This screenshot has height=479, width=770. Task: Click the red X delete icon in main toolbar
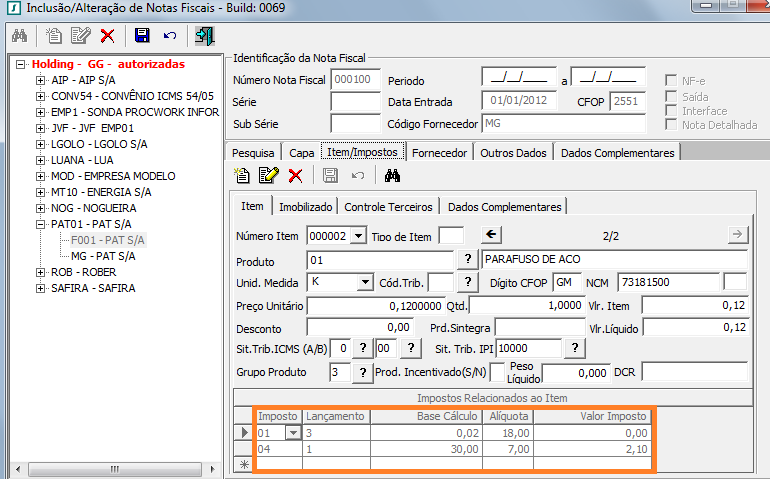pyautogui.click(x=107, y=36)
